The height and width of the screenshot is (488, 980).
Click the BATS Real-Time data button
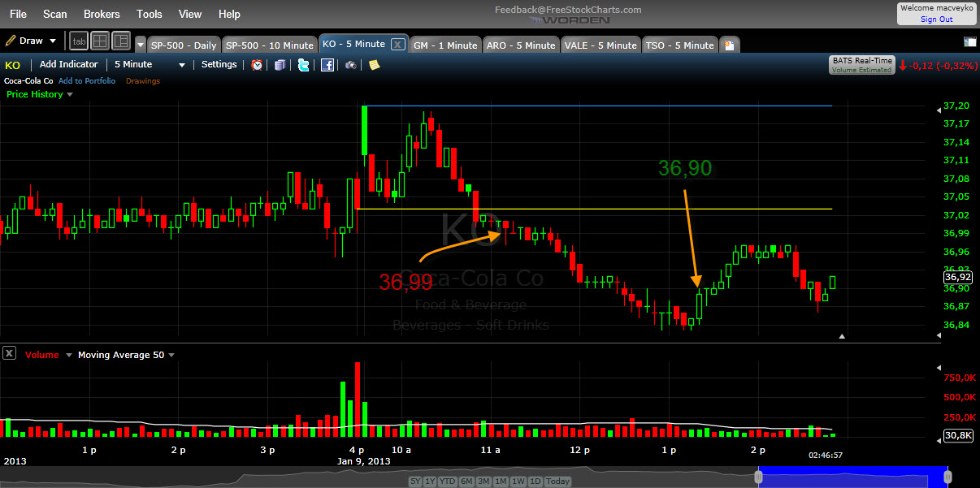861,65
